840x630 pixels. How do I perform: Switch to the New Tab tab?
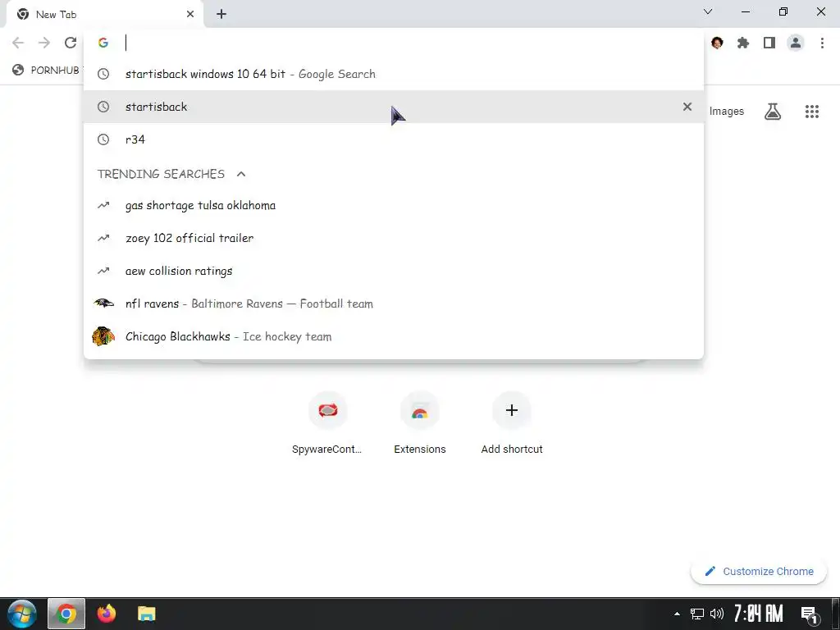point(104,15)
